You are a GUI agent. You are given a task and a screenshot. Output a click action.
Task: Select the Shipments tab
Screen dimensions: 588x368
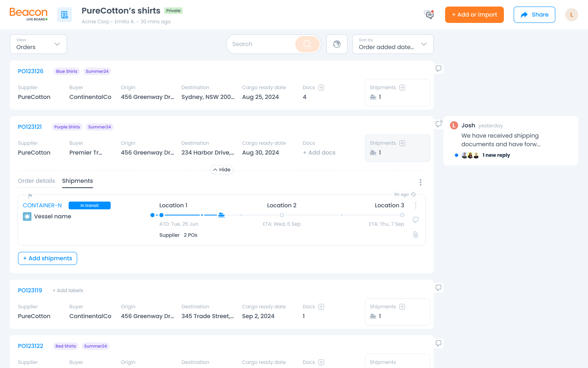click(78, 181)
